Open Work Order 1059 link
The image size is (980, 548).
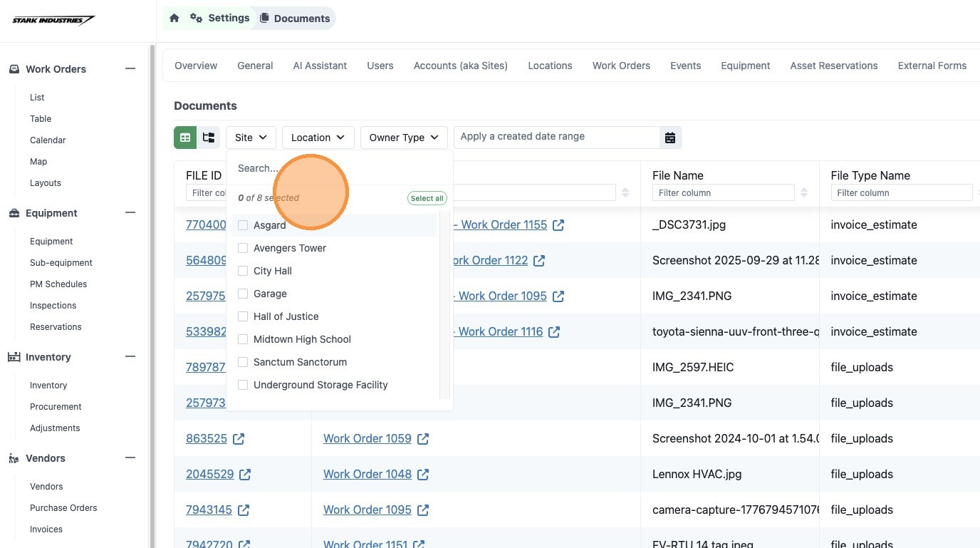click(367, 439)
